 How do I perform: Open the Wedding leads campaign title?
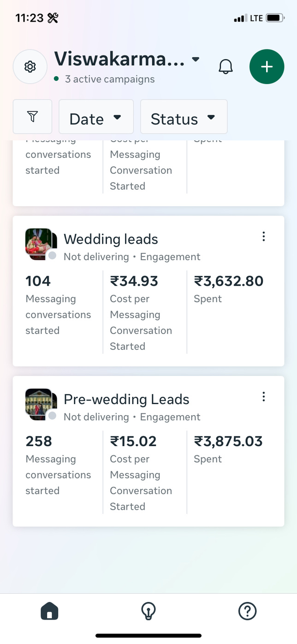pyautogui.click(x=111, y=239)
